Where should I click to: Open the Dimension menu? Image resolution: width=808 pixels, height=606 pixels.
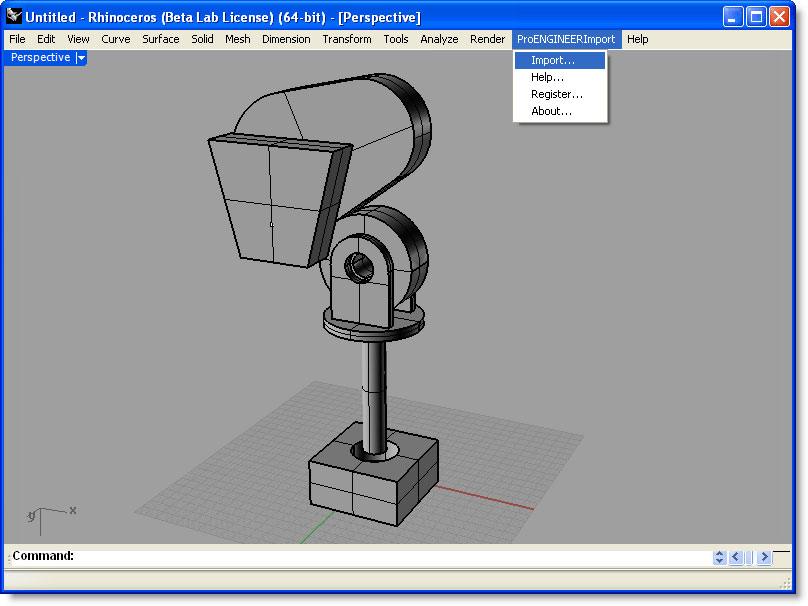pyautogui.click(x=286, y=39)
